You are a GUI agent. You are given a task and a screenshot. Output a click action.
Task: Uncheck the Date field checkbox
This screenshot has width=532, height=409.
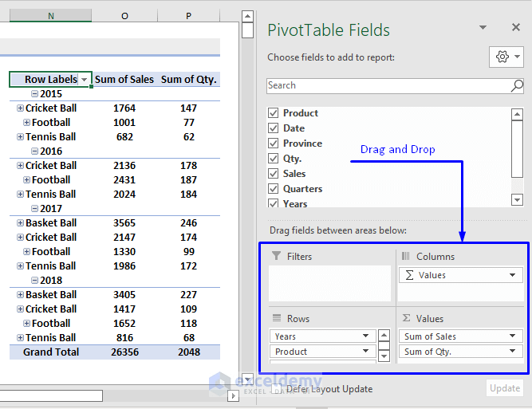point(273,128)
